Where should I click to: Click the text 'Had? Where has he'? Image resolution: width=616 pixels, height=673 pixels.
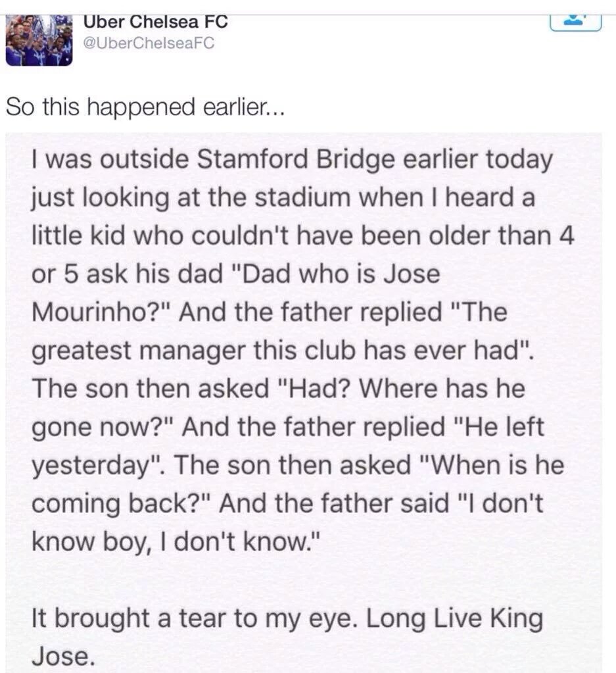(408, 388)
